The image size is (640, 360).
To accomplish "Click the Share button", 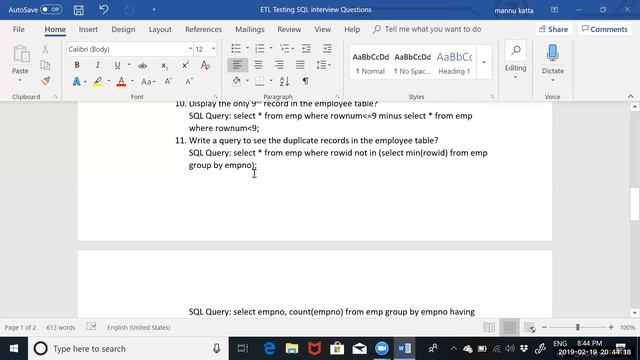I will click(553, 29).
